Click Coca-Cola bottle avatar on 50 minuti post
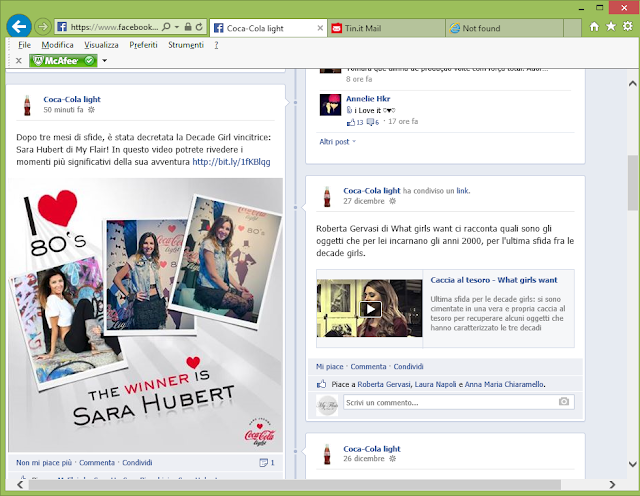This screenshot has height=496, width=640. pyautogui.click(x=27, y=105)
